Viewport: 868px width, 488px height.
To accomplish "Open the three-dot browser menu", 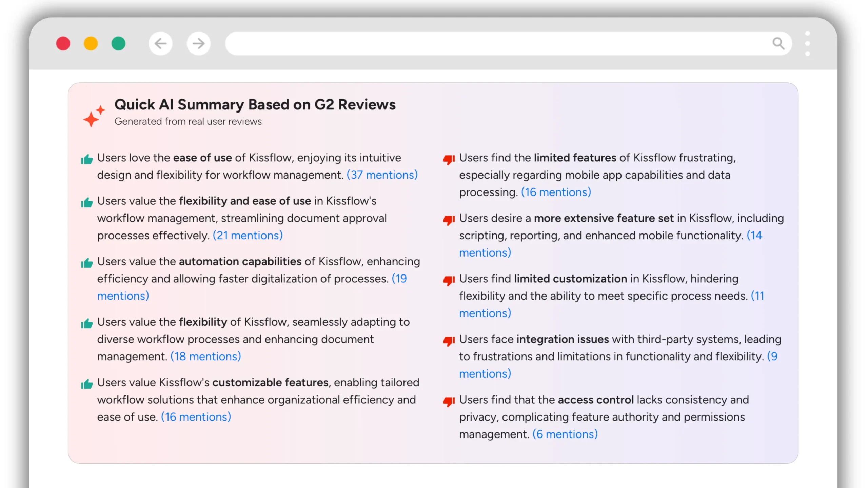I will pos(807,43).
